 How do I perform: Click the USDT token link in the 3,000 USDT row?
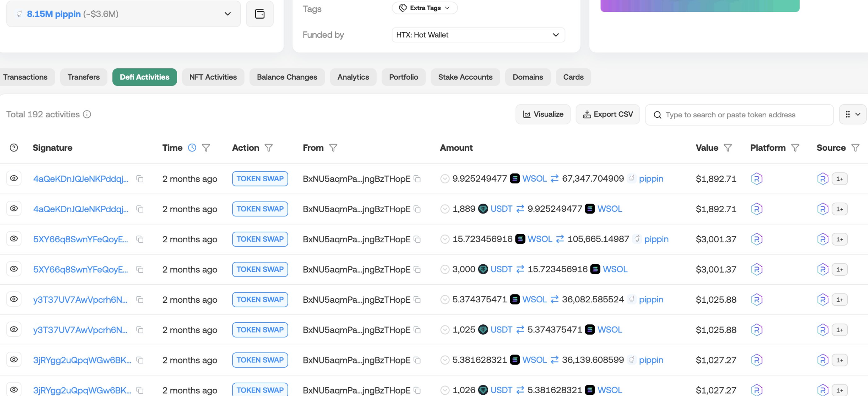coord(501,269)
